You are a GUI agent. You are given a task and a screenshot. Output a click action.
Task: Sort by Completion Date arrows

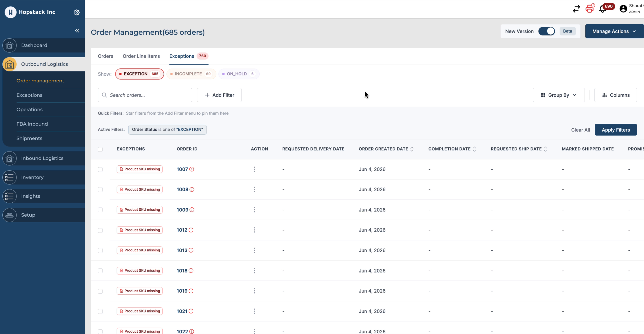click(x=474, y=149)
